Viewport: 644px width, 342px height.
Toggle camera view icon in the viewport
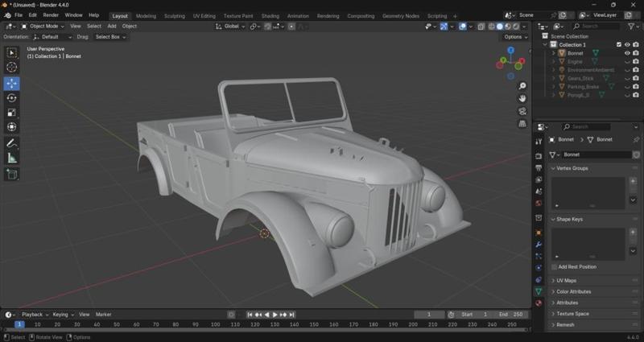pyautogui.click(x=522, y=111)
